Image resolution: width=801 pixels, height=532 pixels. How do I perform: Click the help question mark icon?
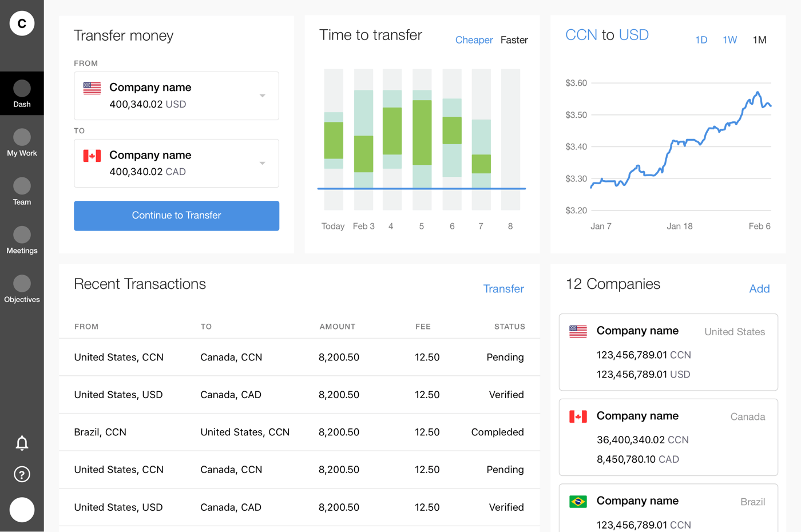22,474
